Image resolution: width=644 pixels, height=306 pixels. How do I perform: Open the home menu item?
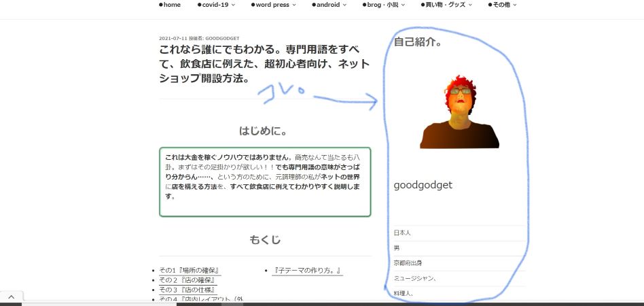click(170, 5)
